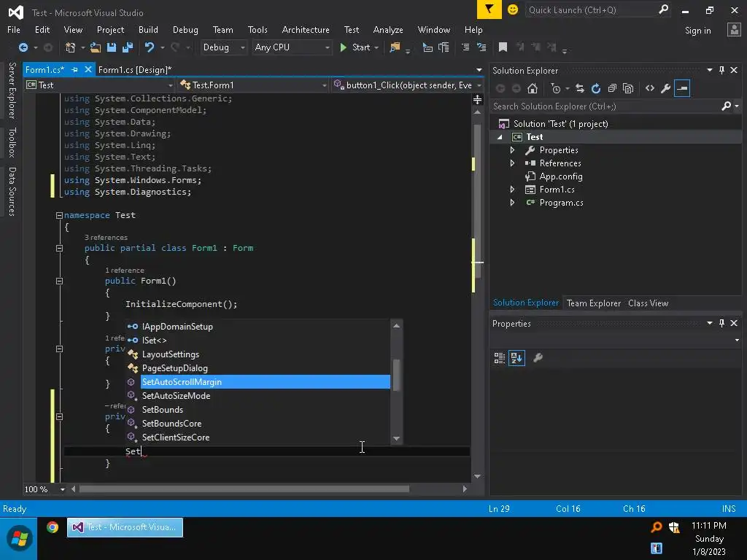Open the 100 % zoom dropdown

[x=62, y=489]
